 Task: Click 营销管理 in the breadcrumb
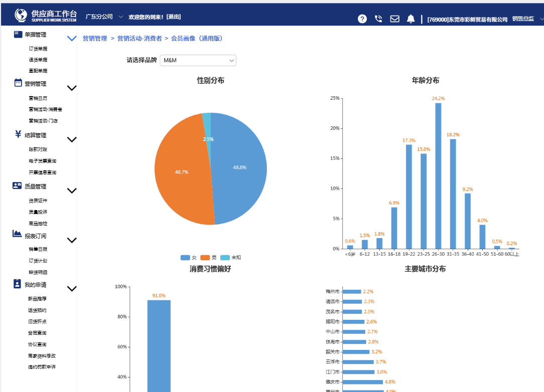click(95, 38)
